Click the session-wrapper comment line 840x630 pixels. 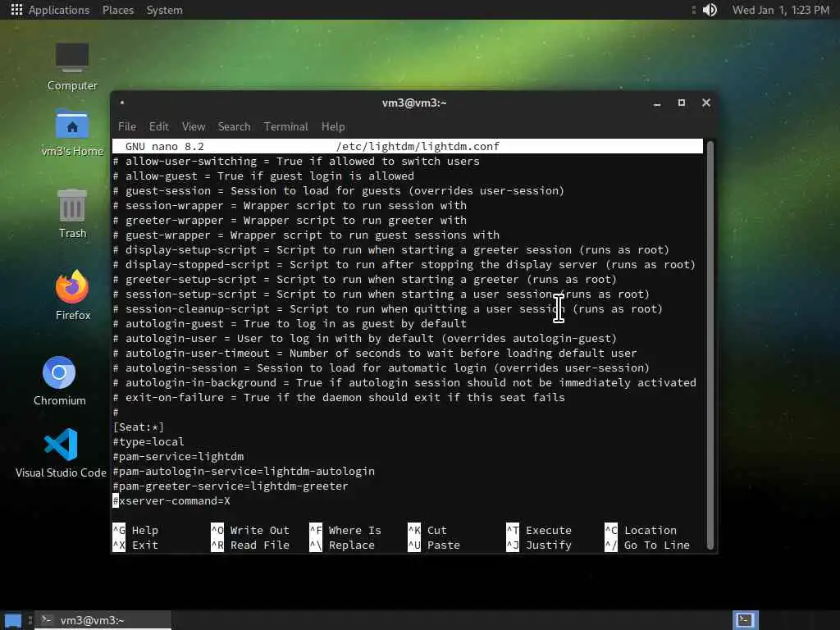click(x=290, y=206)
